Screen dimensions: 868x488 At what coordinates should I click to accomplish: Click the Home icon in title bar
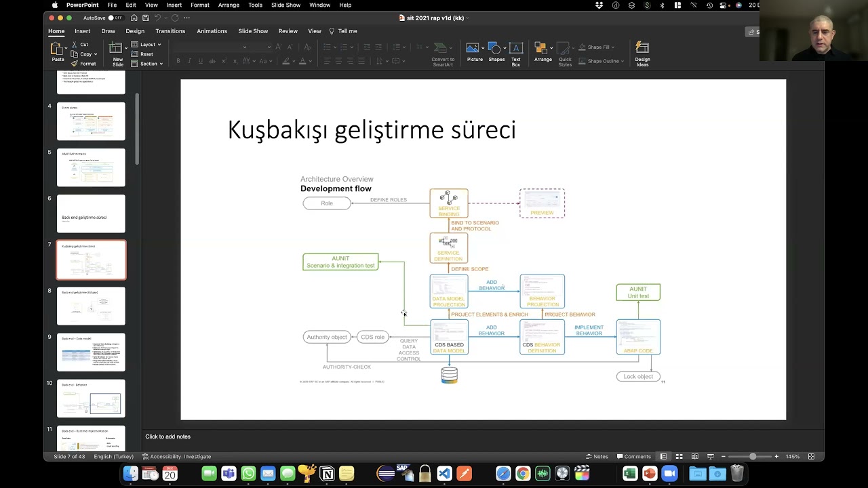[x=134, y=18]
